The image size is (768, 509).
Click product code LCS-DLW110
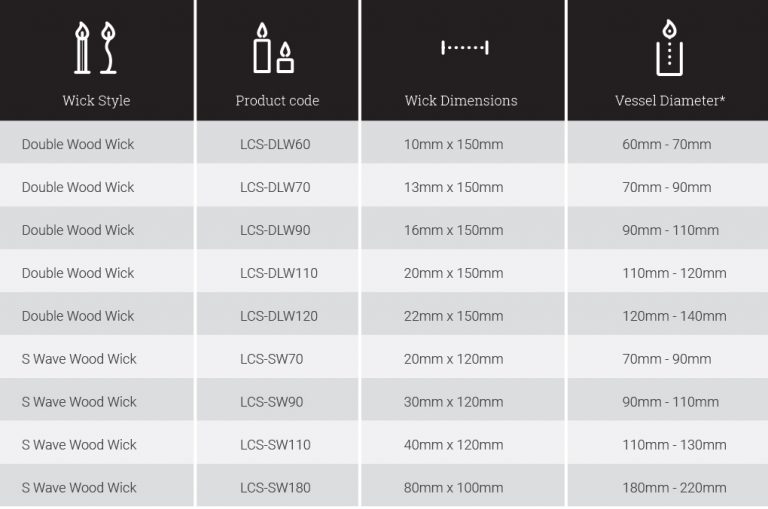pyautogui.click(x=279, y=273)
